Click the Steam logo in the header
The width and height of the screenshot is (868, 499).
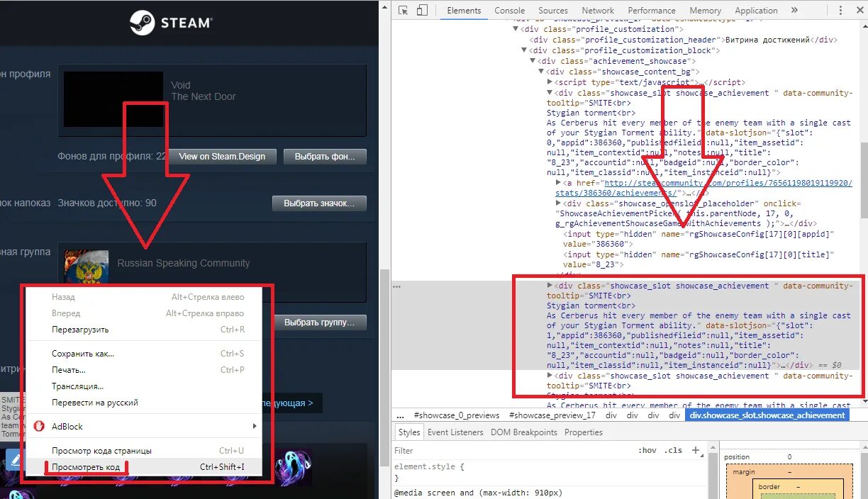pos(171,23)
